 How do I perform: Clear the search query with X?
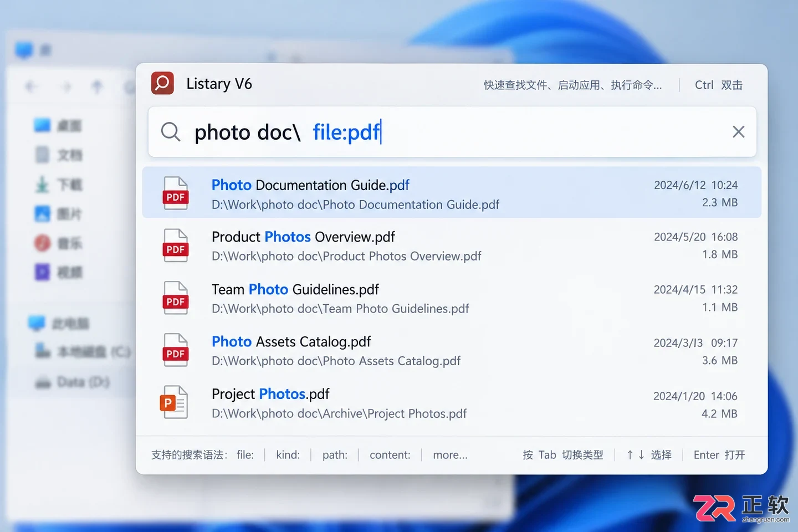coord(738,132)
